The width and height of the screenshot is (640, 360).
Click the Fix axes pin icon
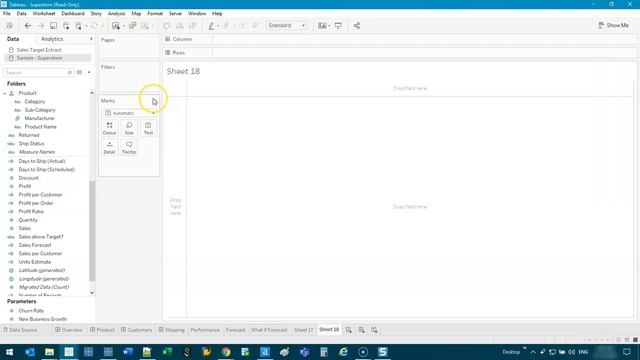[x=255, y=26]
